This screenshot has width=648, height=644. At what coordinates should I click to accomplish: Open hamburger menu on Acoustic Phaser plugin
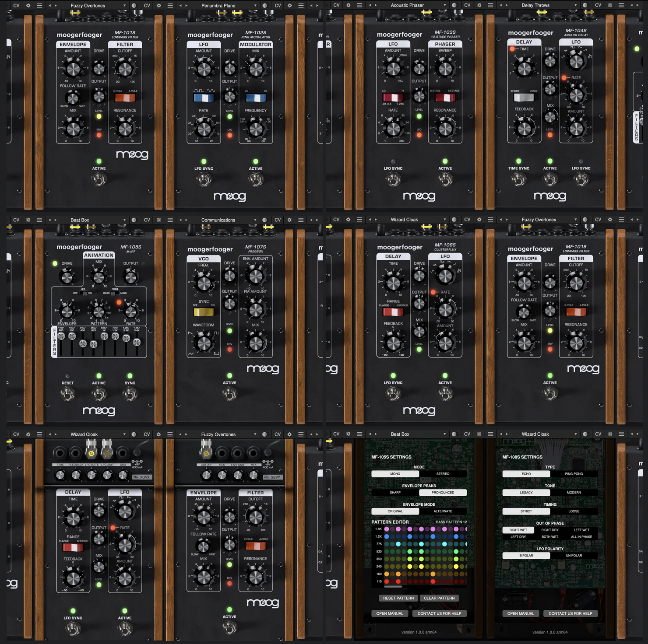click(x=359, y=5)
